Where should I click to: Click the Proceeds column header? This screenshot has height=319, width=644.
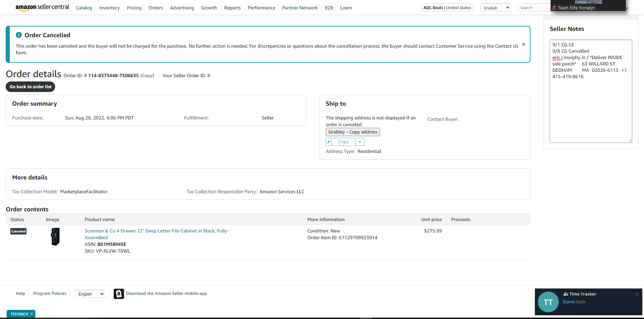click(461, 219)
